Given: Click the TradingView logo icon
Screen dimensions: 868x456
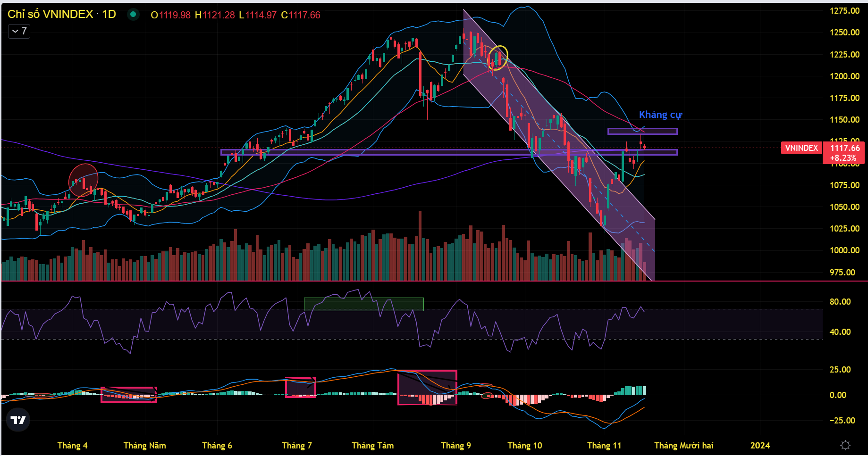Looking at the screenshot, I should click(x=18, y=420).
